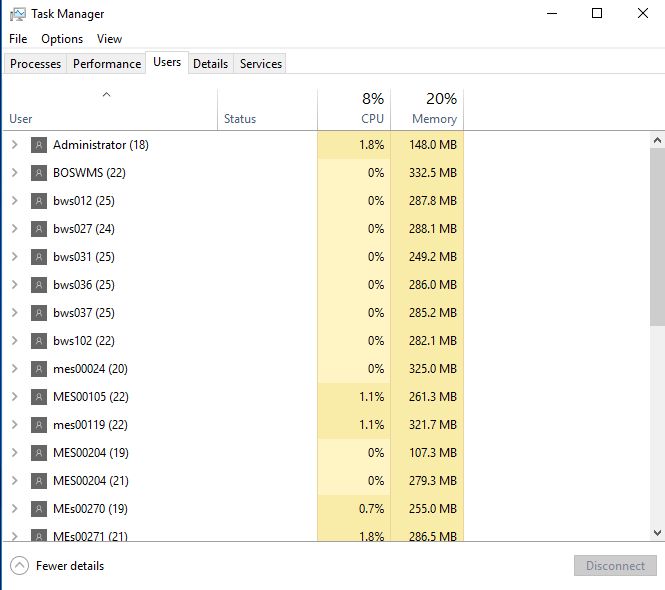
Task: Click the bws031 user avatar icon
Action: [x=39, y=257]
